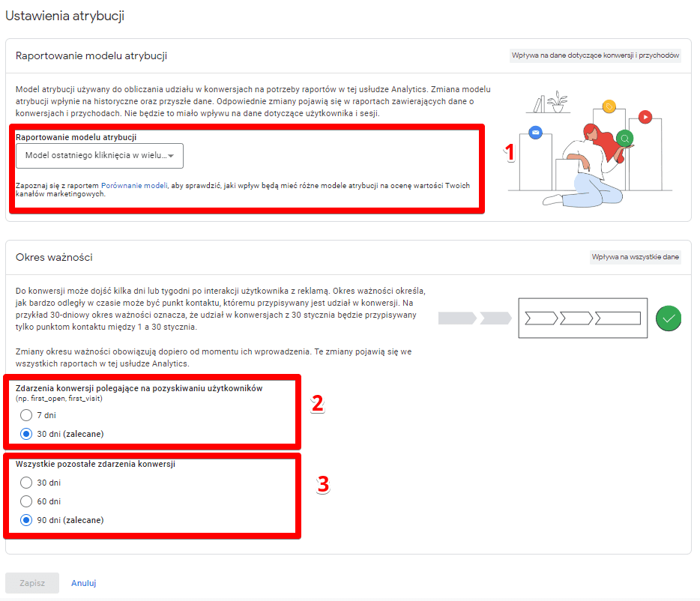The width and height of the screenshot is (700, 601).
Task: Click the 'Wpływa na dane dotyczące konwersji' badge
Action: click(x=595, y=55)
